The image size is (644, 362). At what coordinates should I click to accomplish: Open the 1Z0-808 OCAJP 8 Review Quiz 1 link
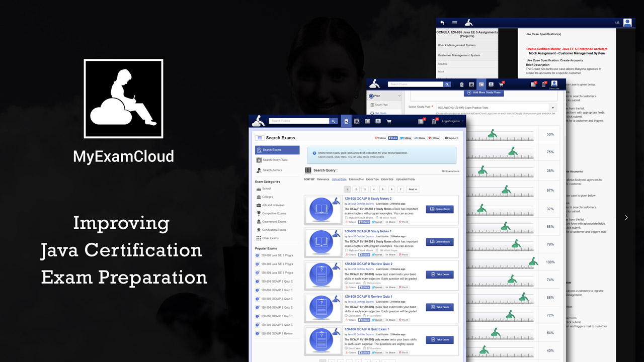[x=368, y=297]
